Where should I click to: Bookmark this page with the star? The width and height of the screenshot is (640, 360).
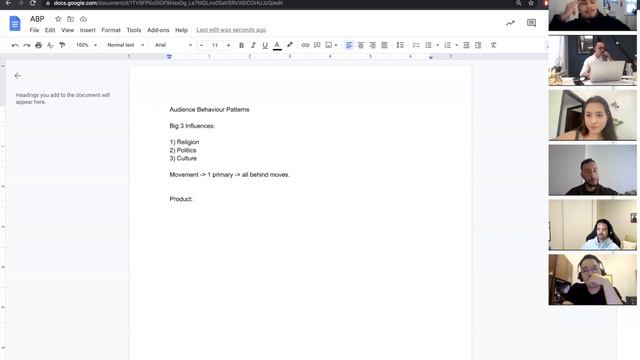pyautogui.click(x=531, y=3)
